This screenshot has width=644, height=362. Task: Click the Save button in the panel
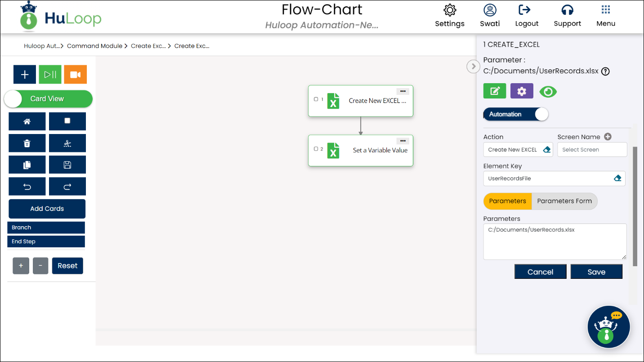(596, 272)
